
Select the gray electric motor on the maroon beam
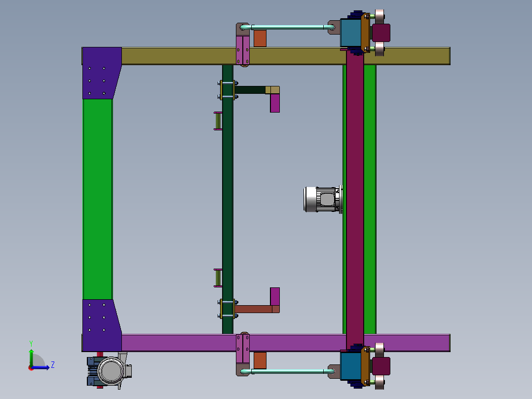point(322,199)
